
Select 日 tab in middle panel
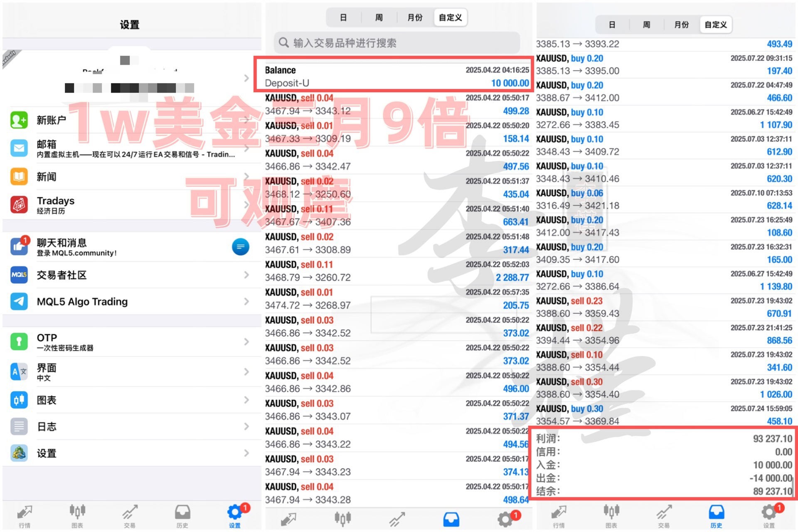[x=343, y=17]
